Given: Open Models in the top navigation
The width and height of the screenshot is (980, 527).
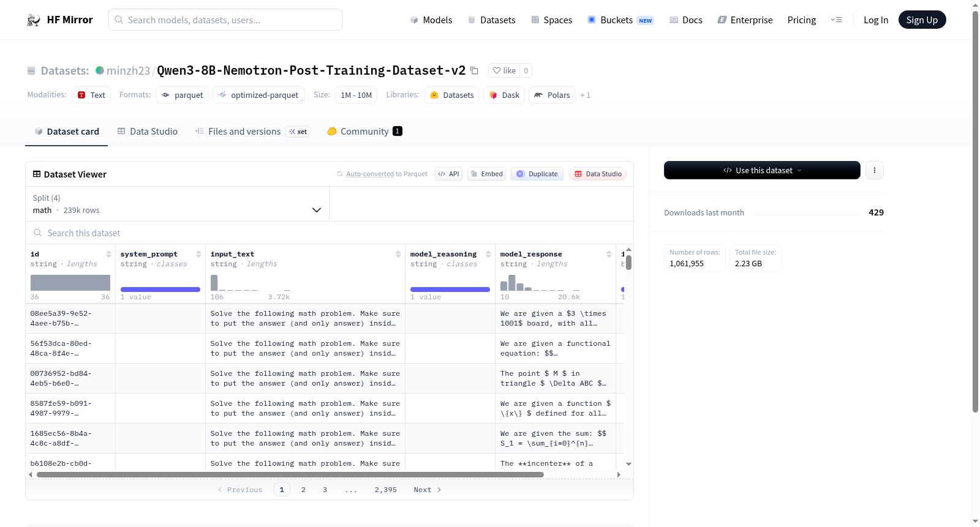Looking at the screenshot, I should pos(431,20).
